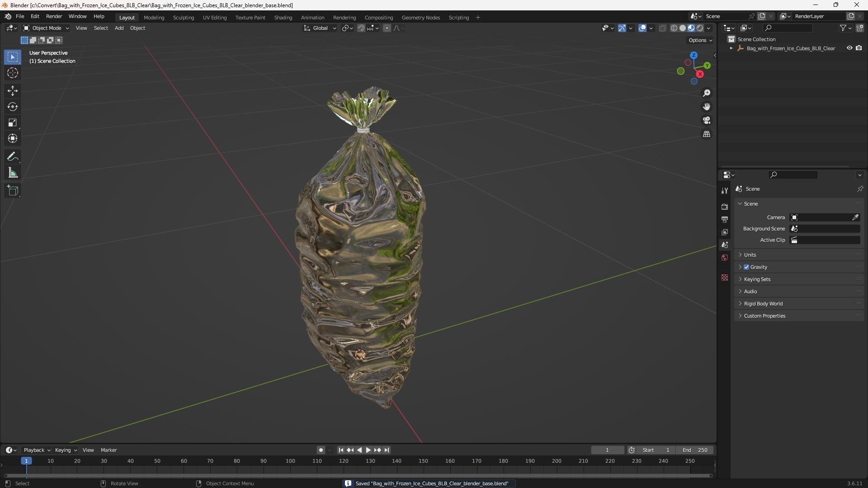Select the Add Cube tool
The image size is (868, 488).
point(13,191)
